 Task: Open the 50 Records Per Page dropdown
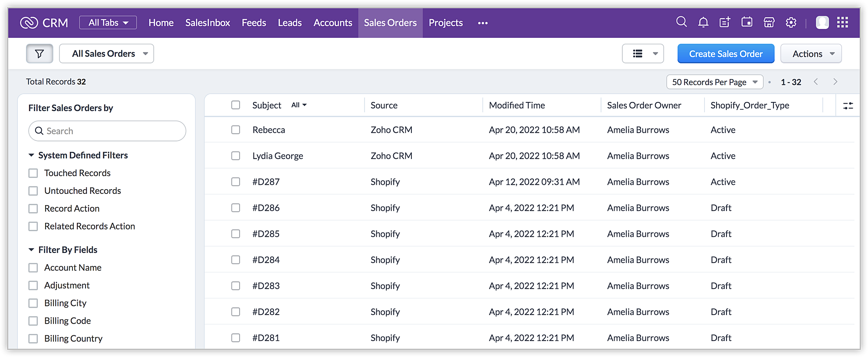pyautogui.click(x=714, y=82)
